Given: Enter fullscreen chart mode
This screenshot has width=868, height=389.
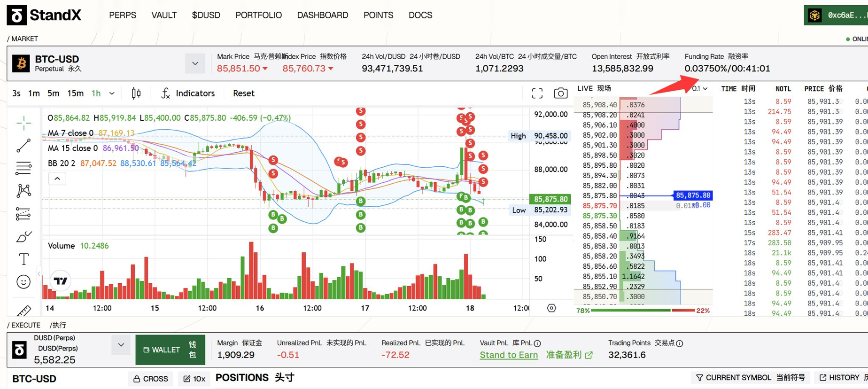Looking at the screenshot, I should (x=537, y=93).
